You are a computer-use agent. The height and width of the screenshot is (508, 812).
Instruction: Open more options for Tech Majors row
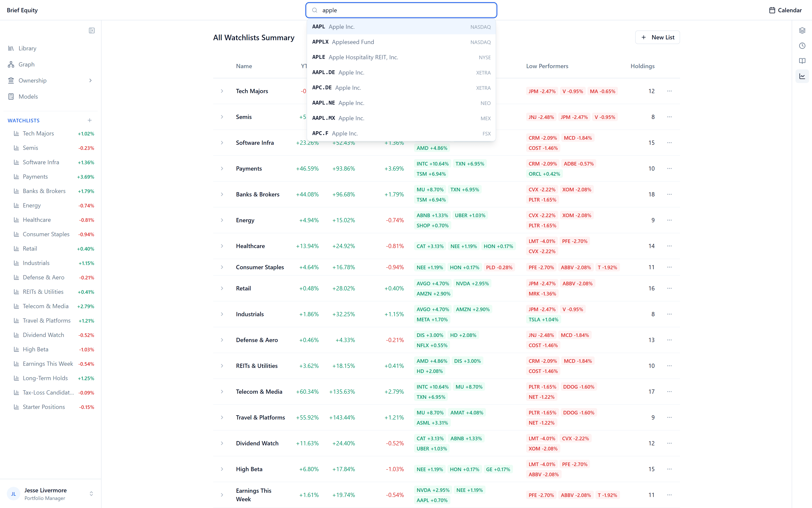(669, 91)
